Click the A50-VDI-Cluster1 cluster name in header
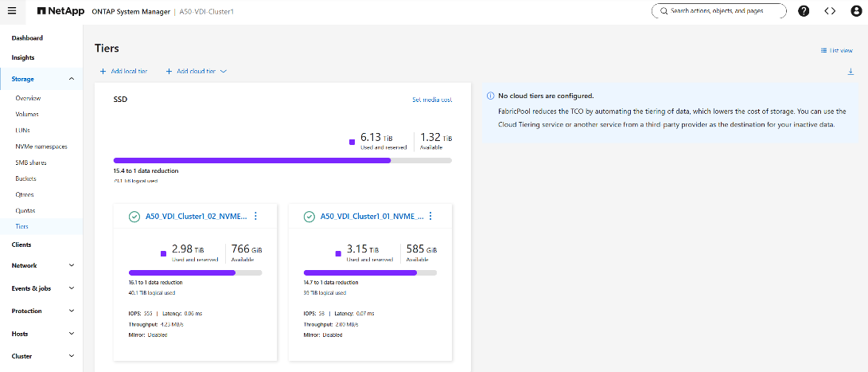 coord(207,11)
